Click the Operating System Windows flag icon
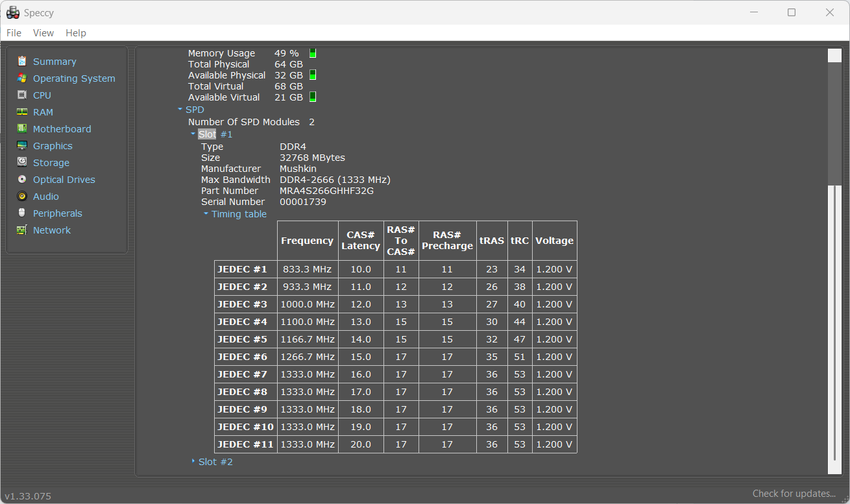The width and height of the screenshot is (850, 504). click(22, 78)
